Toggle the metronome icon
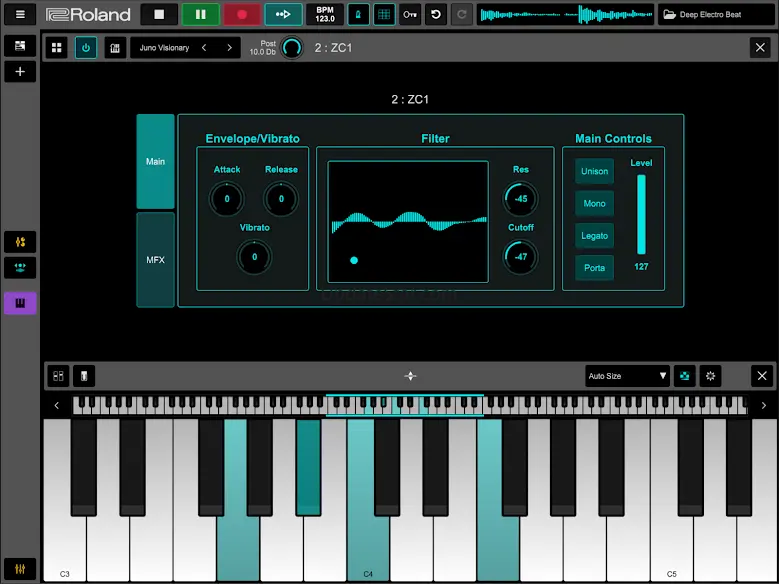The width and height of the screenshot is (779, 584). coord(357,15)
